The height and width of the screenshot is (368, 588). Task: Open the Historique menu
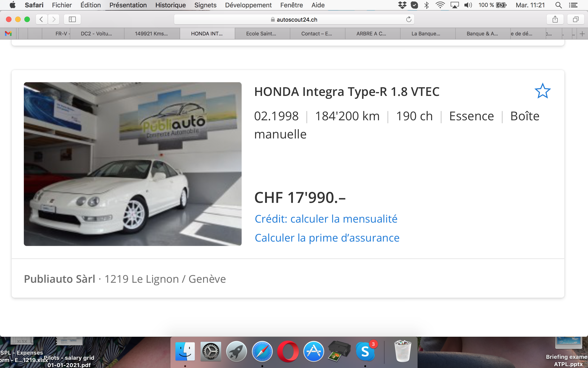tap(170, 5)
